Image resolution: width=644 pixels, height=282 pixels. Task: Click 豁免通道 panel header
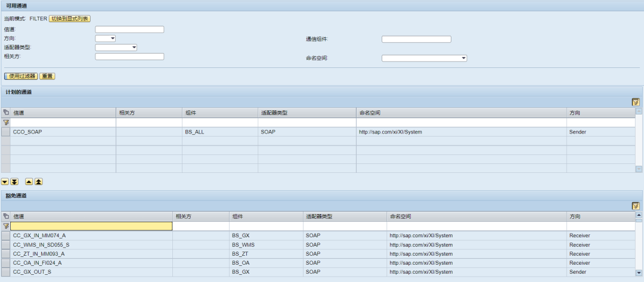[322, 196]
